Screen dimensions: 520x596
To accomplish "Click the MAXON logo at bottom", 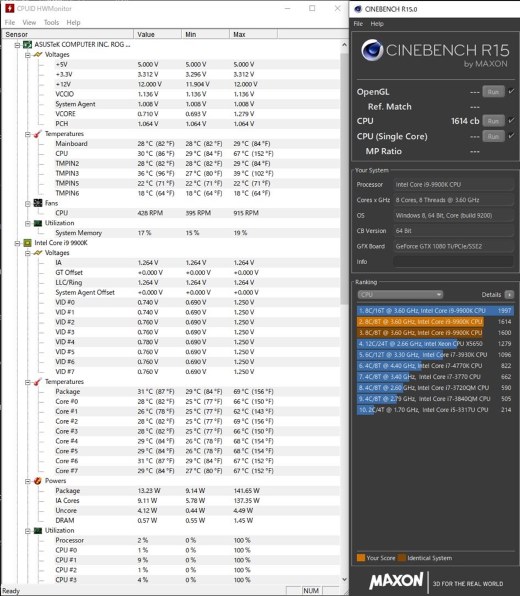I will tap(396, 581).
